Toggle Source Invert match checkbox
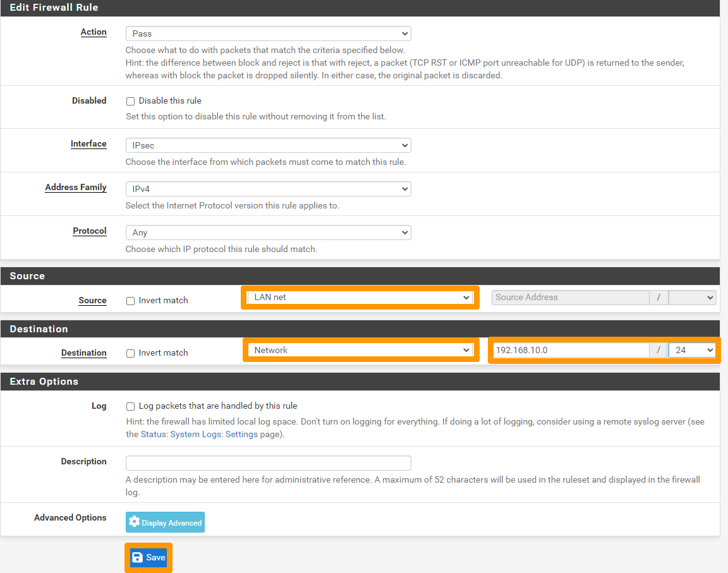This screenshot has width=728, height=573. [x=131, y=301]
